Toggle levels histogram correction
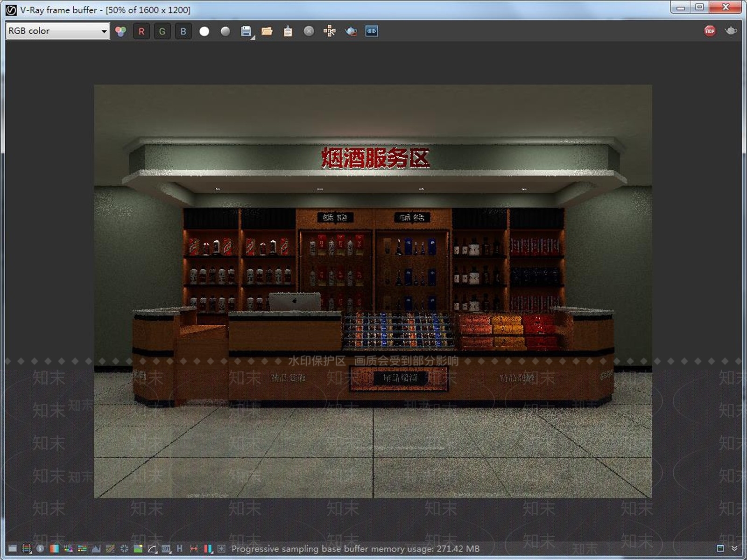The width and height of the screenshot is (747, 560). 96,548
